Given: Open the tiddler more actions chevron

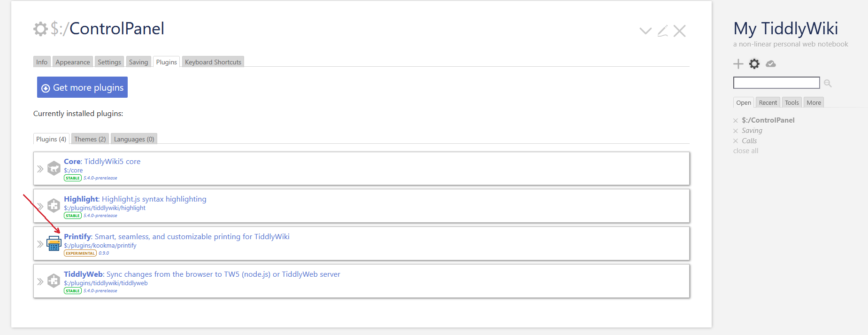Looking at the screenshot, I should [645, 31].
